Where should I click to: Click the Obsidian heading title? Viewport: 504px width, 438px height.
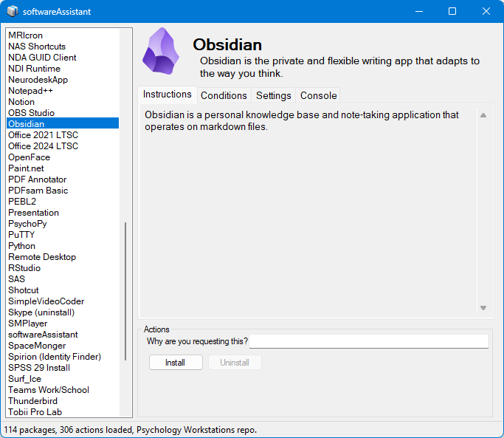coord(227,44)
